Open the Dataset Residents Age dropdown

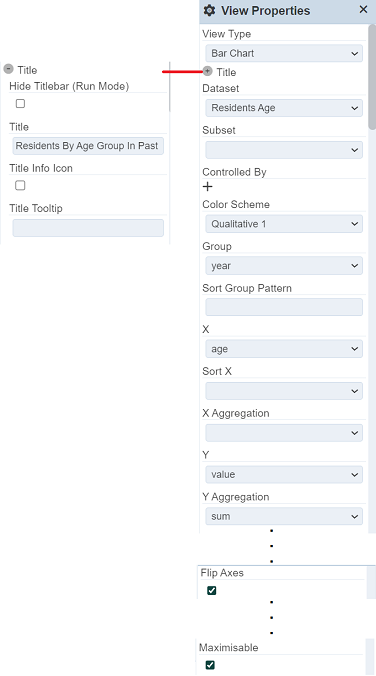point(284,108)
